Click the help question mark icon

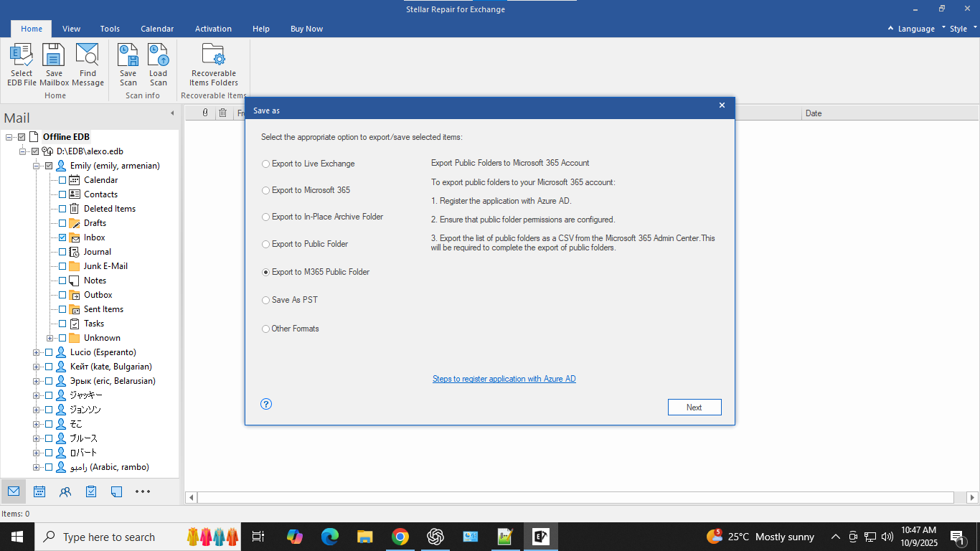(x=266, y=404)
